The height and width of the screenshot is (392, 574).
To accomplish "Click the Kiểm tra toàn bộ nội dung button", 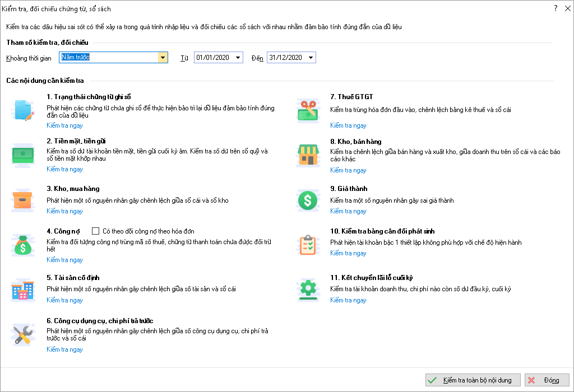I will [x=473, y=380].
